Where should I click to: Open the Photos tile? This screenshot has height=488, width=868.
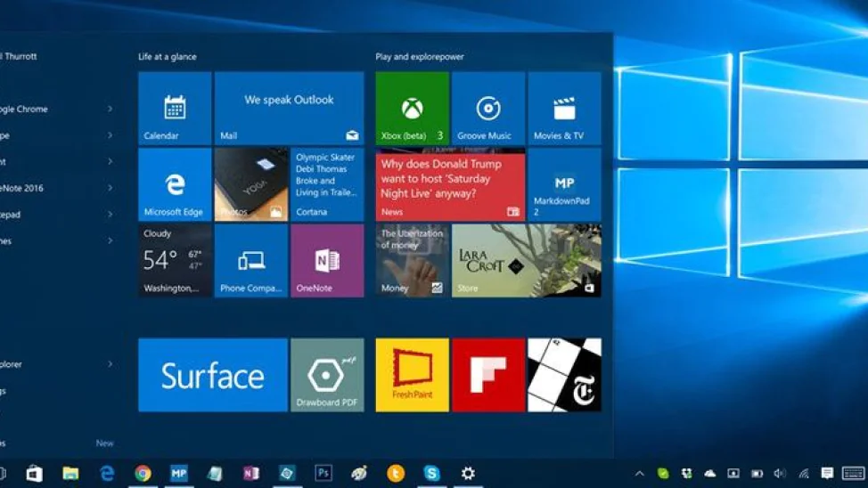(x=251, y=185)
